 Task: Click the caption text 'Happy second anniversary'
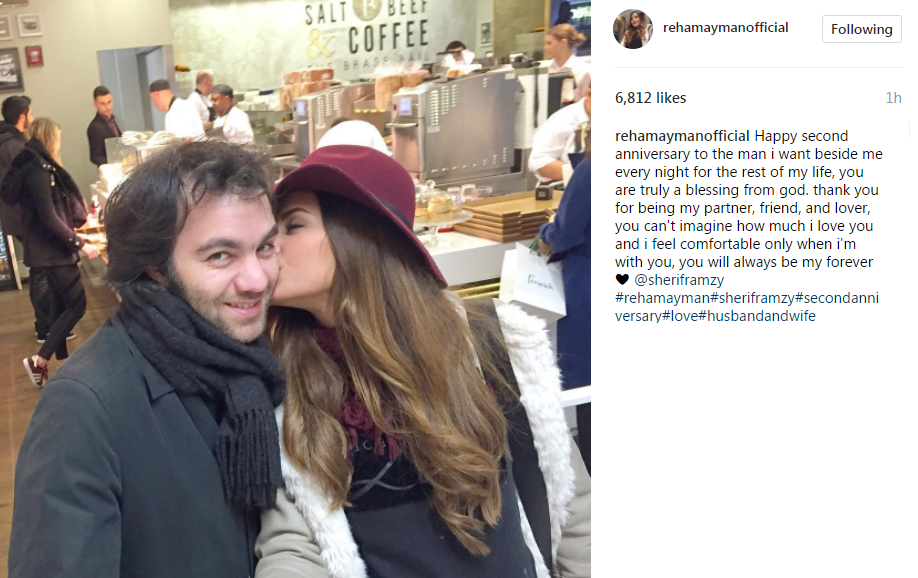(x=748, y=145)
